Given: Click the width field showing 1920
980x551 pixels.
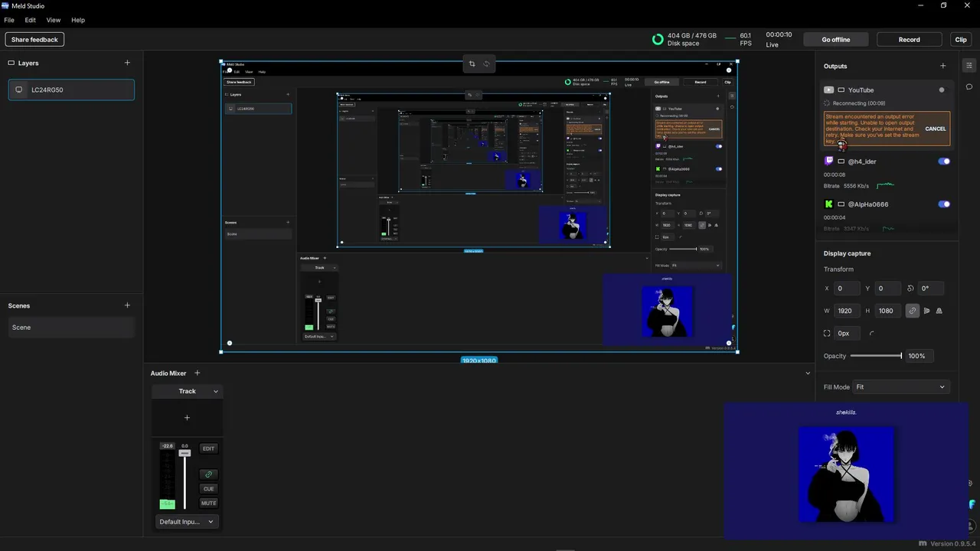Looking at the screenshot, I should 847,311.
